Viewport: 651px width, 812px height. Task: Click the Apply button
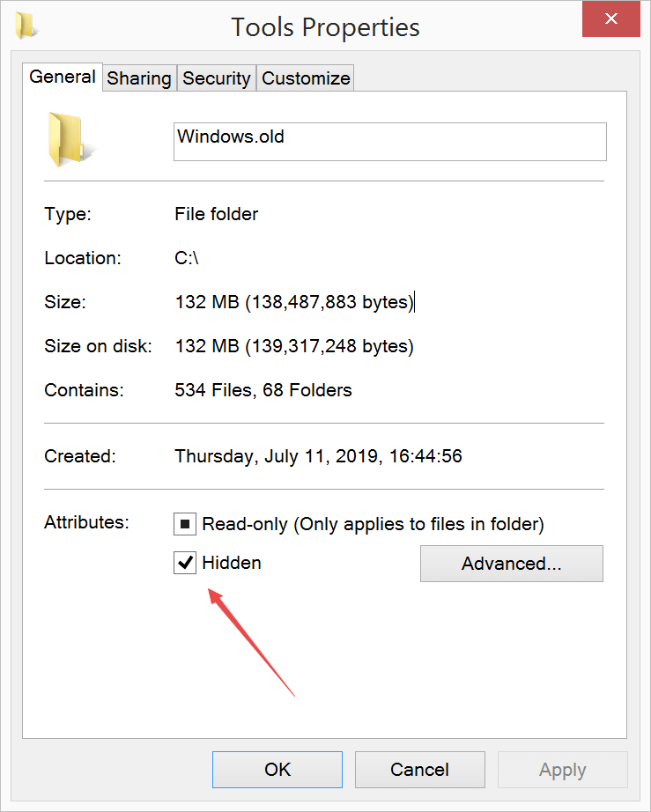point(563,770)
